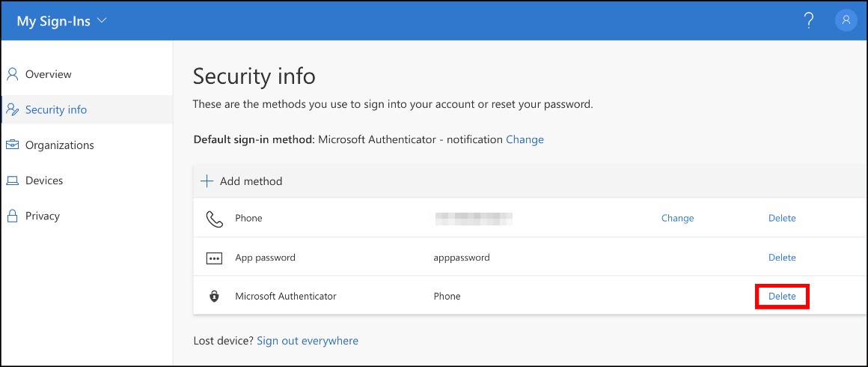Click the Microsoft Authenticator lock icon
868x367 pixels.
coord(214,297)
